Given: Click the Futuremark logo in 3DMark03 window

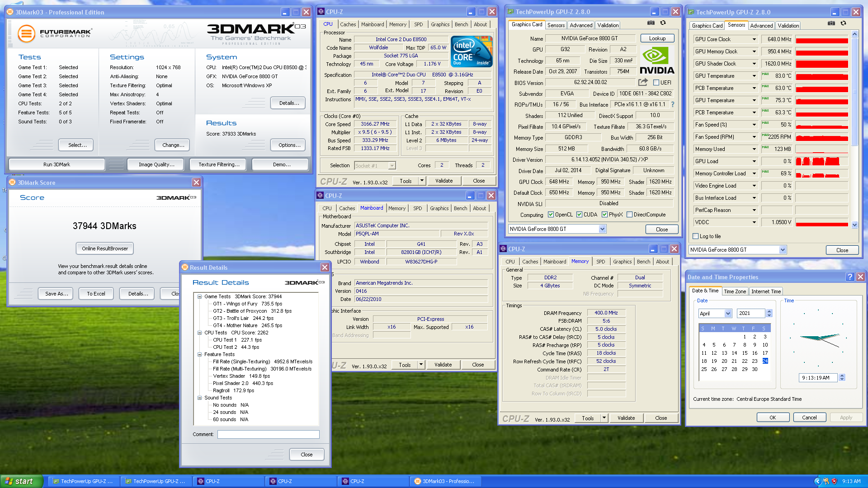Looking at the screenshot, I should 55,33.
